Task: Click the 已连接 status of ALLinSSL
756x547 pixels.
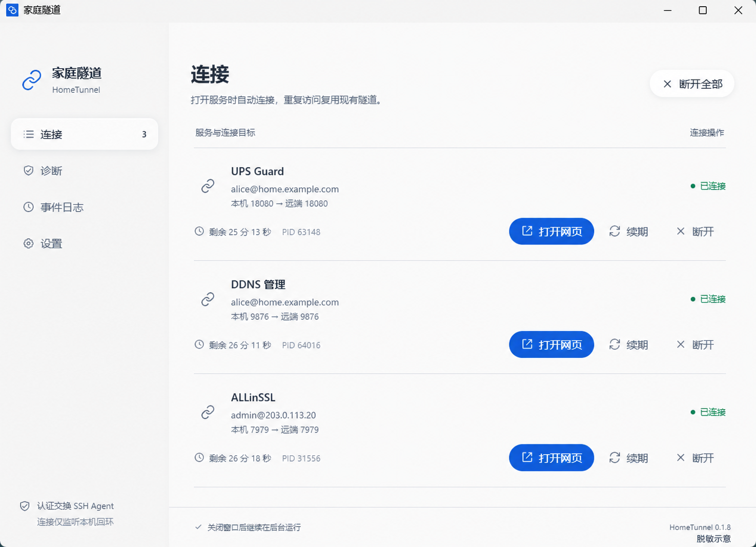Action: (x=708, y=412)
